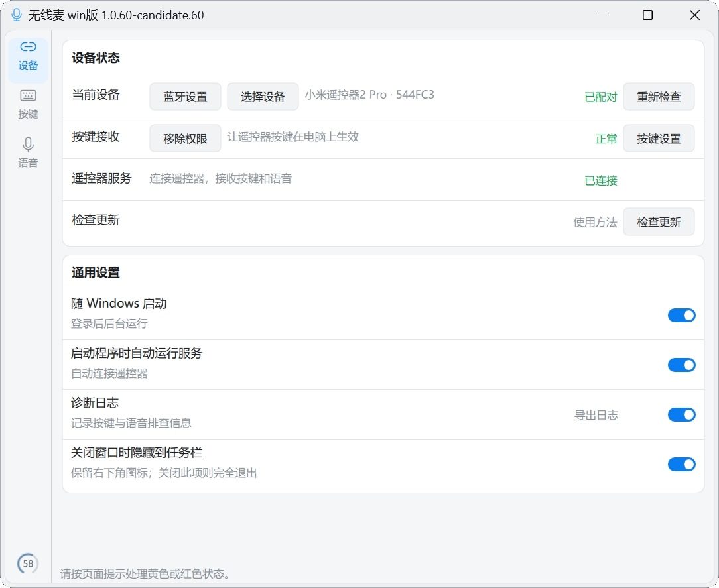This screenshot has height=588, width=719.
Task: Toggle 随 Windows 启动 switch
Action: [x=681, y=316]
